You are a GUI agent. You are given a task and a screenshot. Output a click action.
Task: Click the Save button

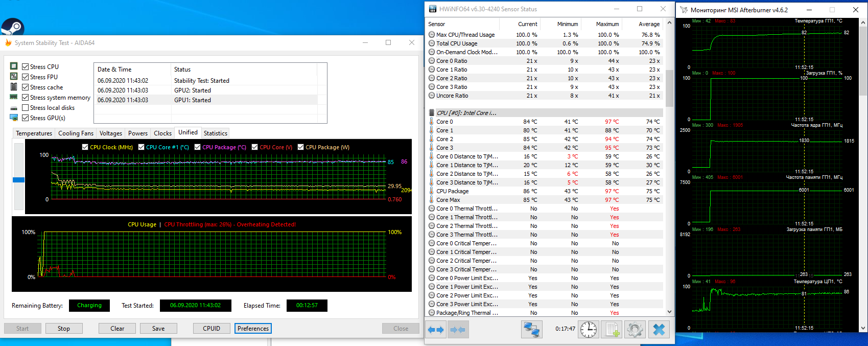158,329
